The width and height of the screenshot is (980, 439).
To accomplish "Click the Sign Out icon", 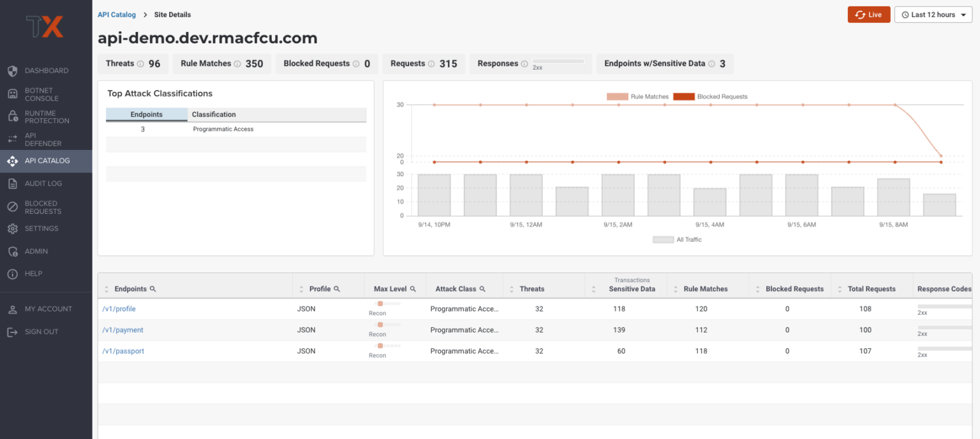I will pyautogui.click(x=12, y=332).
